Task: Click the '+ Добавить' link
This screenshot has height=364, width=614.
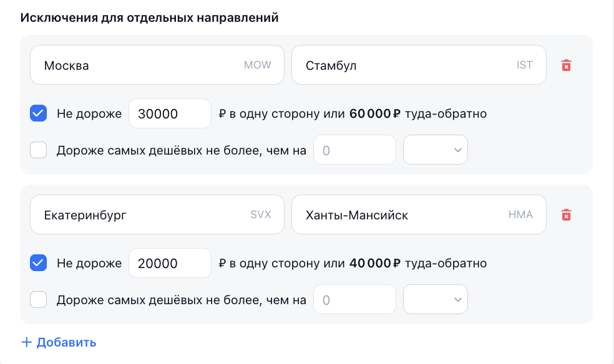Action: pos(59,342)
